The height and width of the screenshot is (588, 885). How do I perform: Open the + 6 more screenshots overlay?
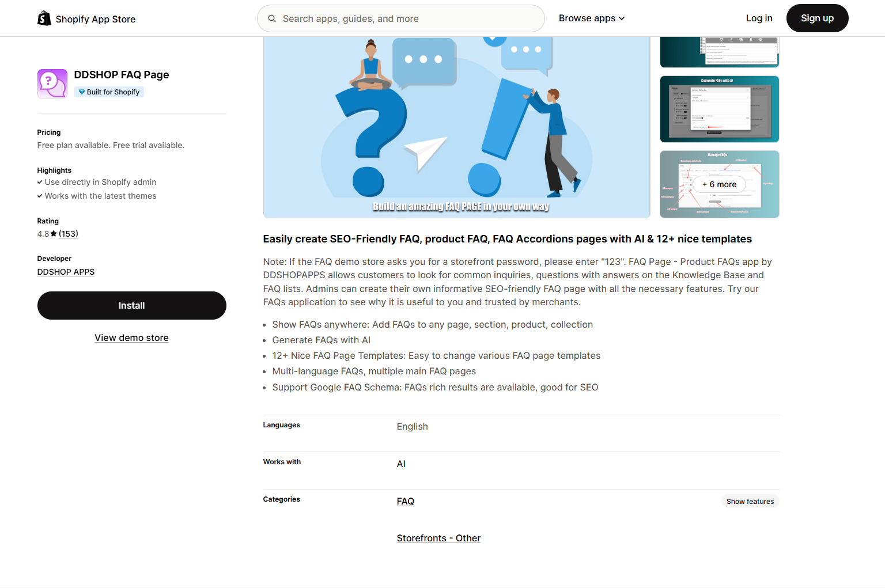pos(719,184)
